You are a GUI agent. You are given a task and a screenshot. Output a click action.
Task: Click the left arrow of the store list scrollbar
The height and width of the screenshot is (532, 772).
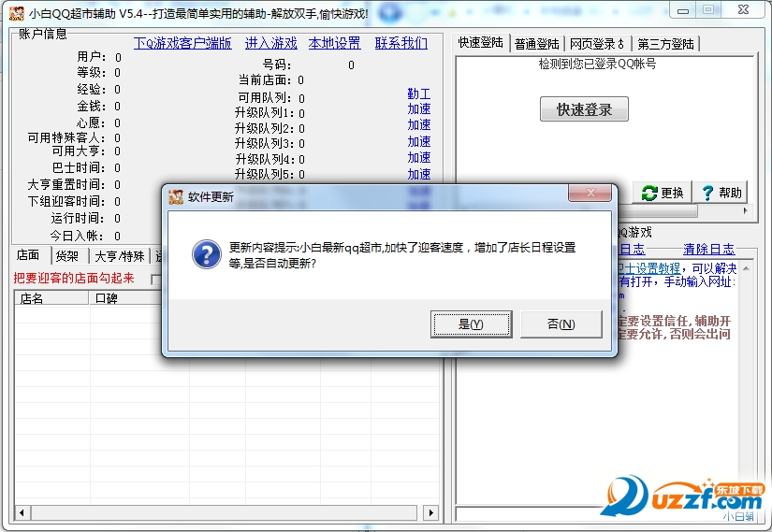22,512
